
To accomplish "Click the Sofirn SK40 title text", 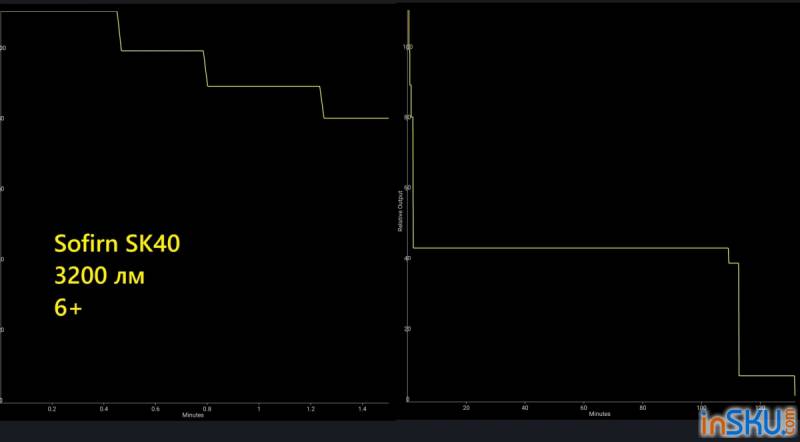I will 117,243.
